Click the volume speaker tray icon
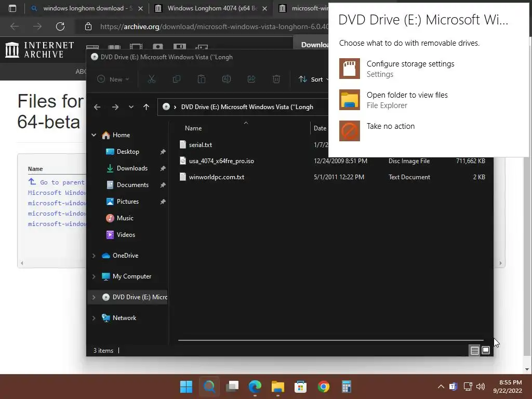The image size is (532, 399). [x=481, y=387]
